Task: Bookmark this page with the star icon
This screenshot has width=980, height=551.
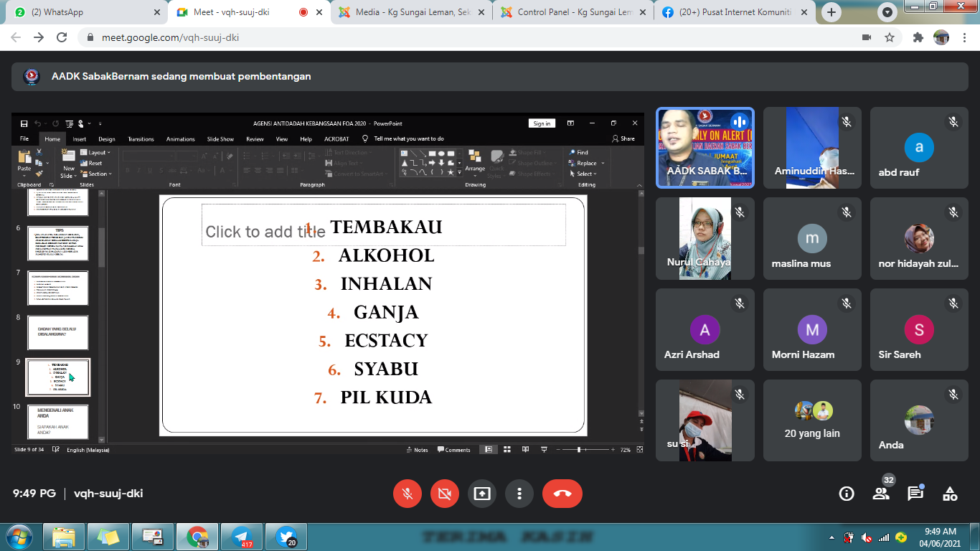Action: (890, 37)
